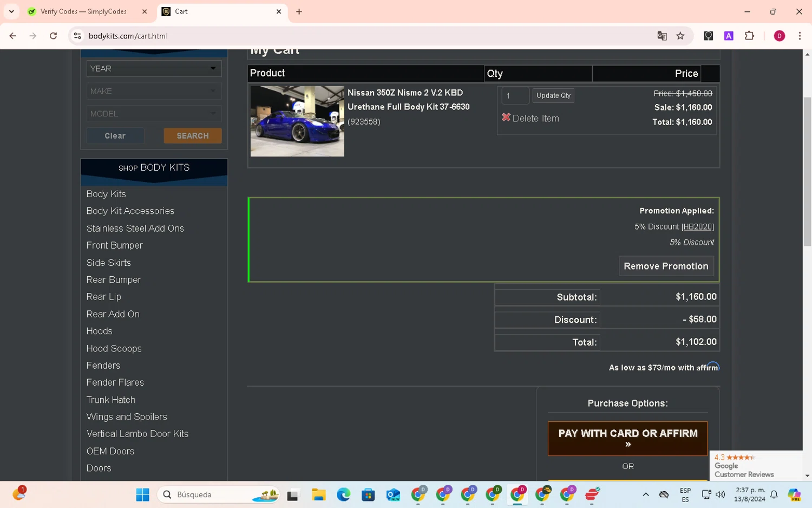Reload the cart page
The height and width of the screenshot is (508, 812).
tap(53, 36)
